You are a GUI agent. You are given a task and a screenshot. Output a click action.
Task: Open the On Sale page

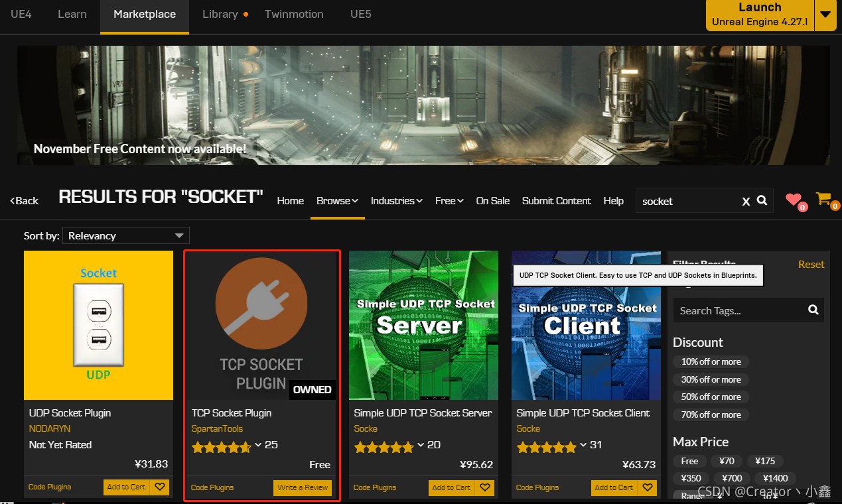point(493,200)
